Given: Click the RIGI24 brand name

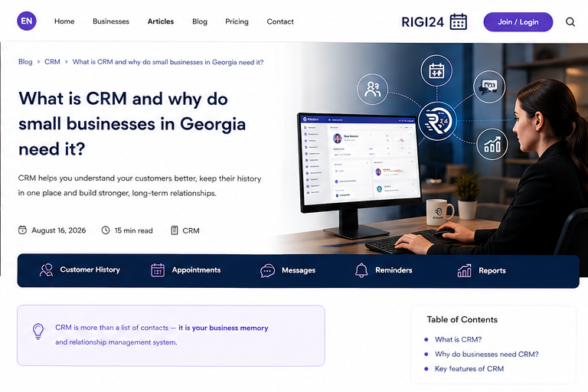Looking at the screenshot, I should click(423, 22).
